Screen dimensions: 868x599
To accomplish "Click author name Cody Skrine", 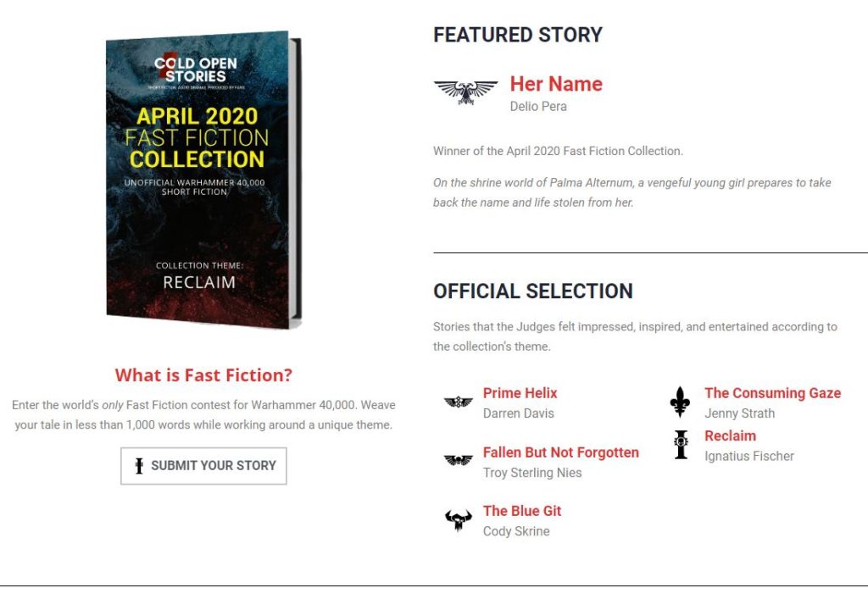I will pyautogui.click(x=516, y=531).
